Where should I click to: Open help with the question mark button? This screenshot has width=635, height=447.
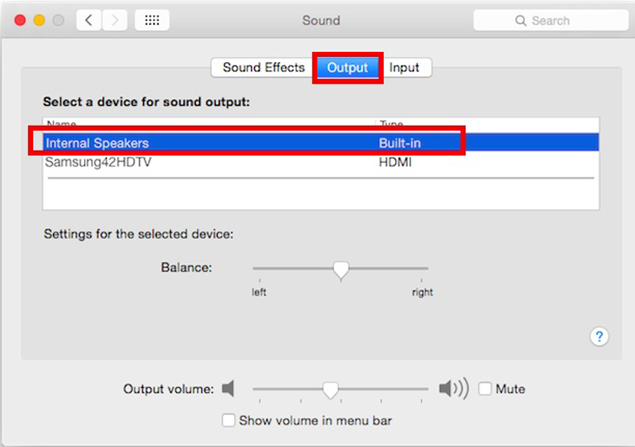tap(599, 336)
